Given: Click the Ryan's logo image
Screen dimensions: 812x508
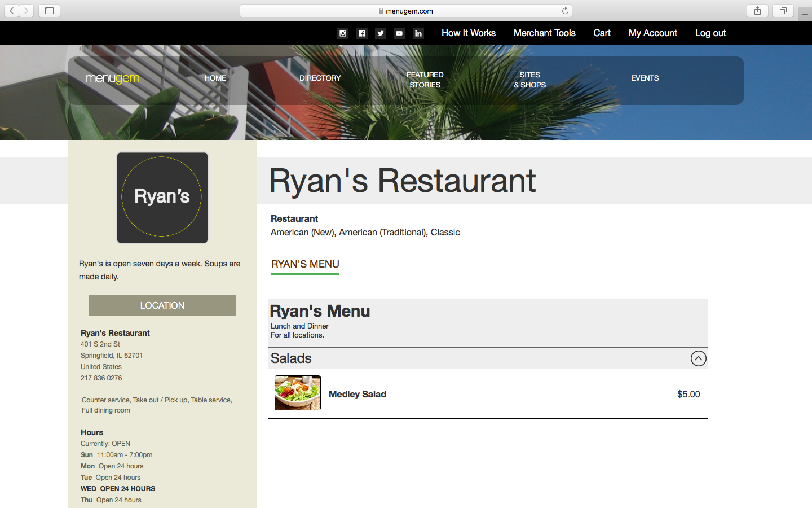Looking at the screenshot, I should tap(162, 198).
